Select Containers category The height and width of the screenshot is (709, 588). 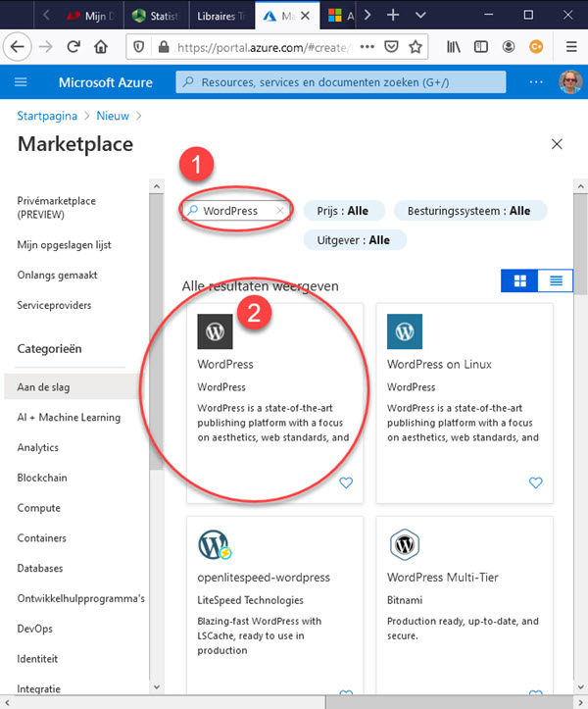click(41, 538)
